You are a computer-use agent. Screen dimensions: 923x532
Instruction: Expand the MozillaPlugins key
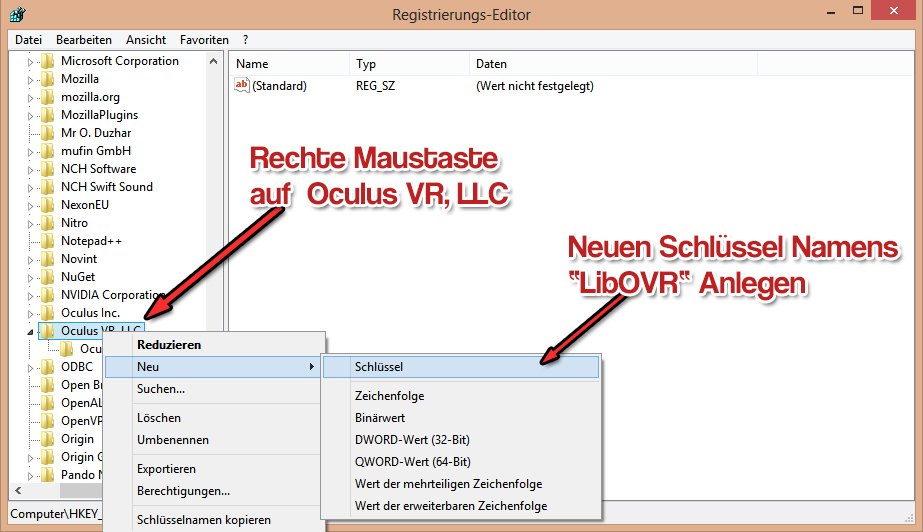(x=30, y=116)
